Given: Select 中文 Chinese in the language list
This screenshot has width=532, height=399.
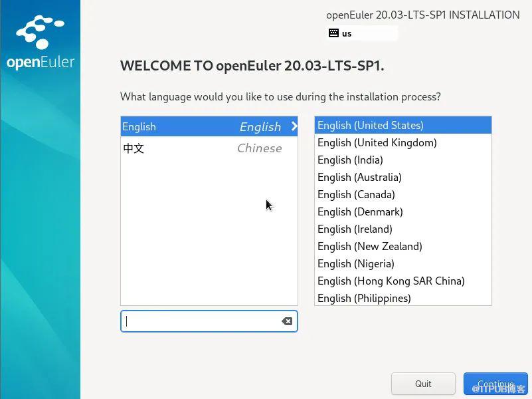Looking at the screenshot, I should coord(209,148).
